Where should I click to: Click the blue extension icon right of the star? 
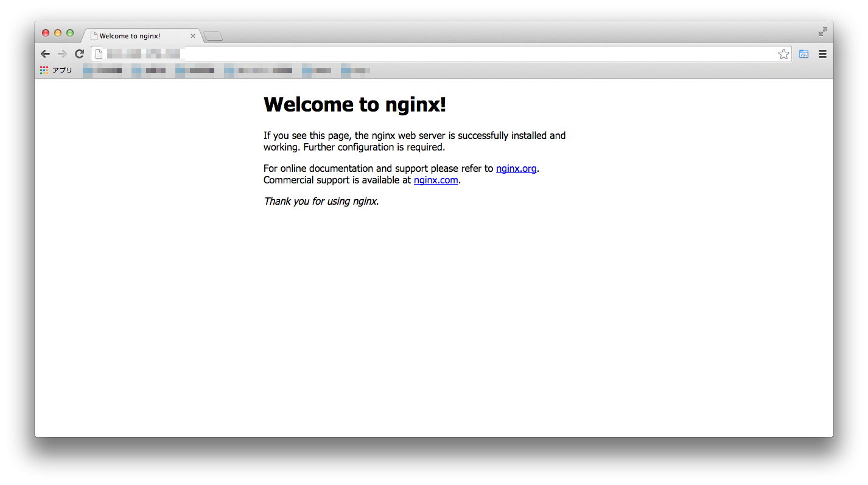point(803,54)
